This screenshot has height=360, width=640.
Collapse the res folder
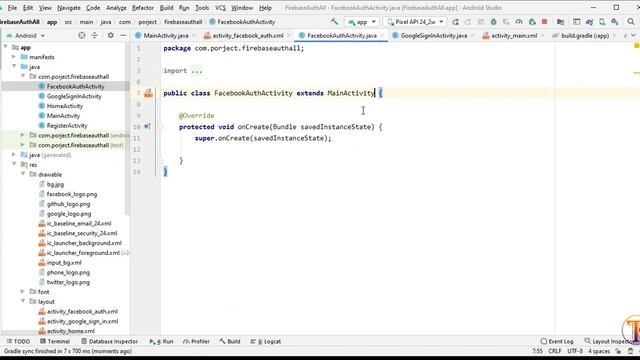click(x=14, y=164)
